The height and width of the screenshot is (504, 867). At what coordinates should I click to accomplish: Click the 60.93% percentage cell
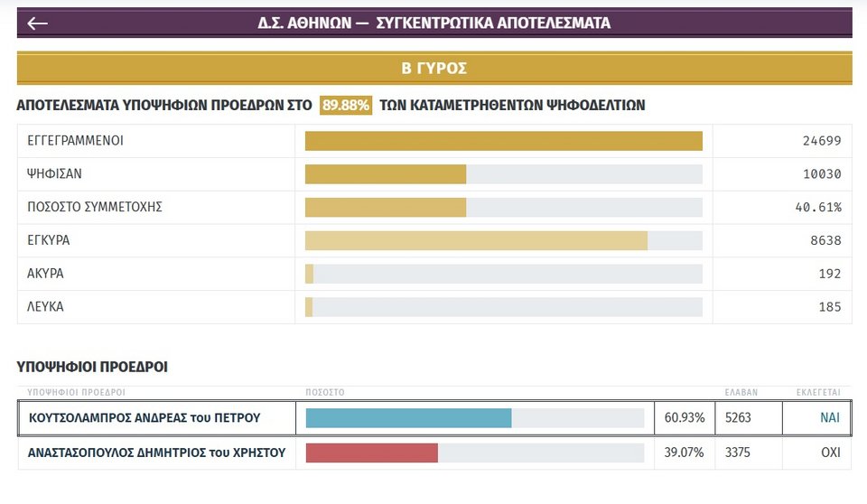click(x=684, y=418)
